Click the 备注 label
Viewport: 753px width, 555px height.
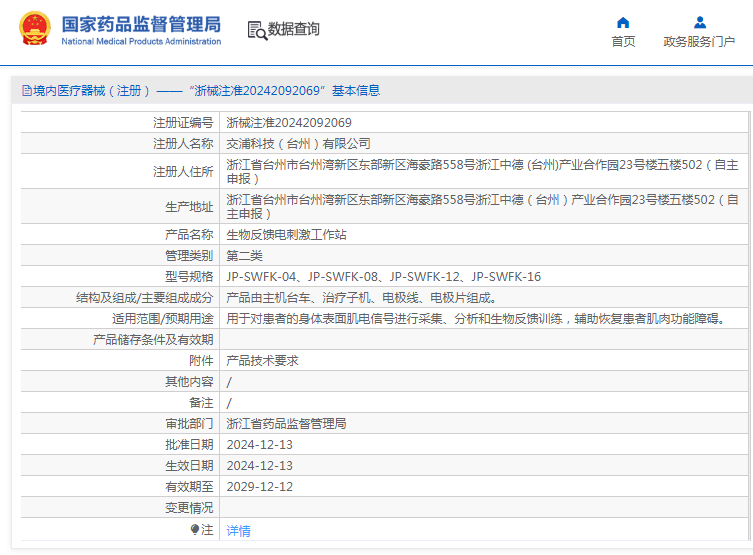[x=201, y=403]
